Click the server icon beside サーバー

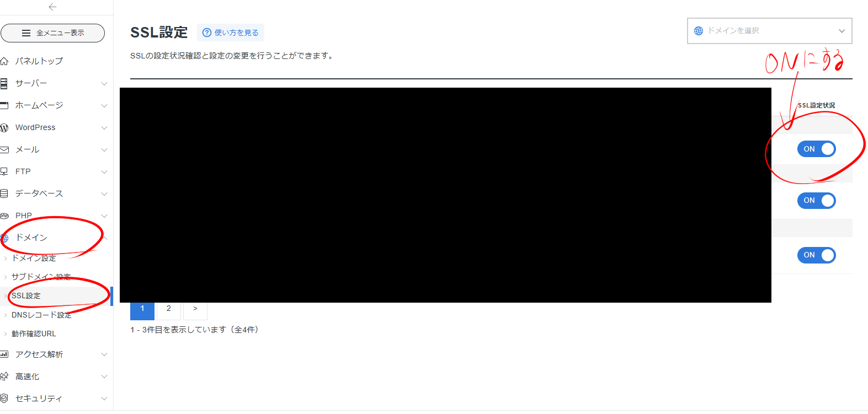4,83
